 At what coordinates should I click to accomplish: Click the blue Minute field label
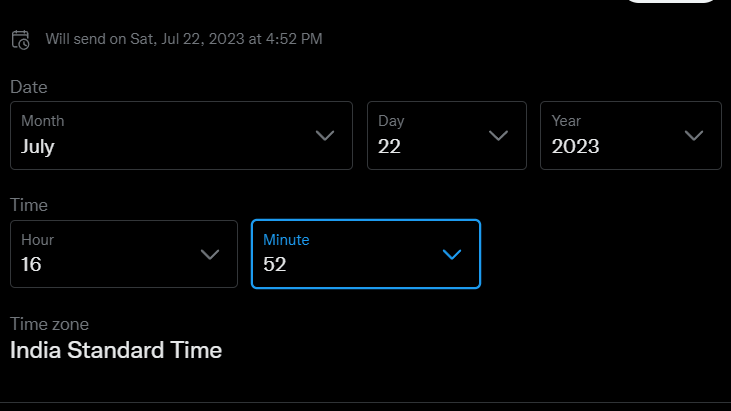point(286,240)
